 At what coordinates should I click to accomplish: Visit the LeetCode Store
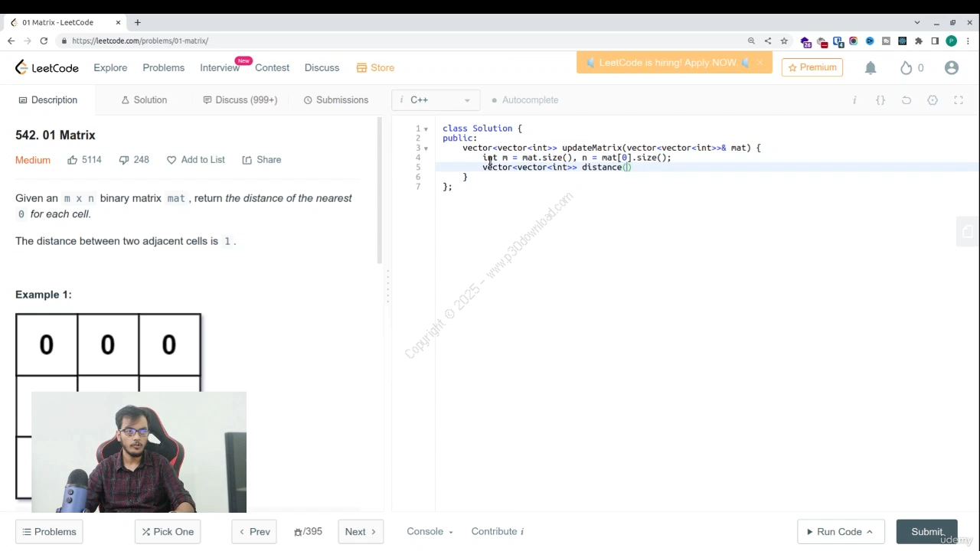pyautogui.click(x=375, y=68)
